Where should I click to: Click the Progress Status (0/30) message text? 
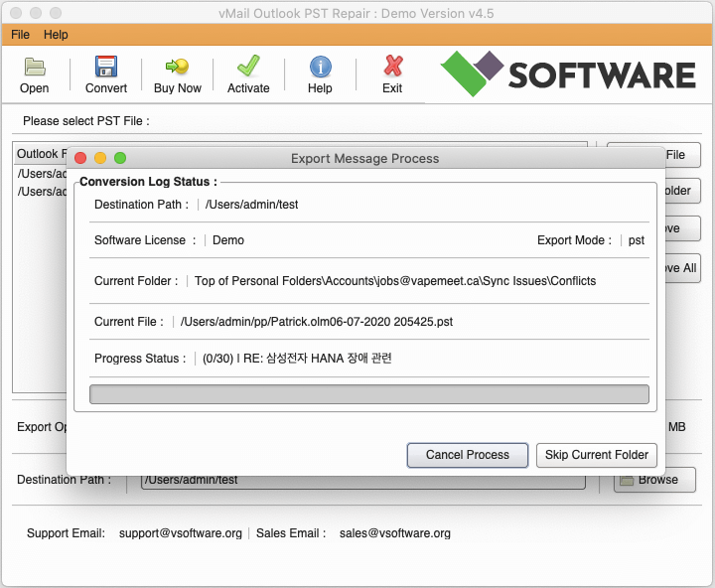point(297,359)
